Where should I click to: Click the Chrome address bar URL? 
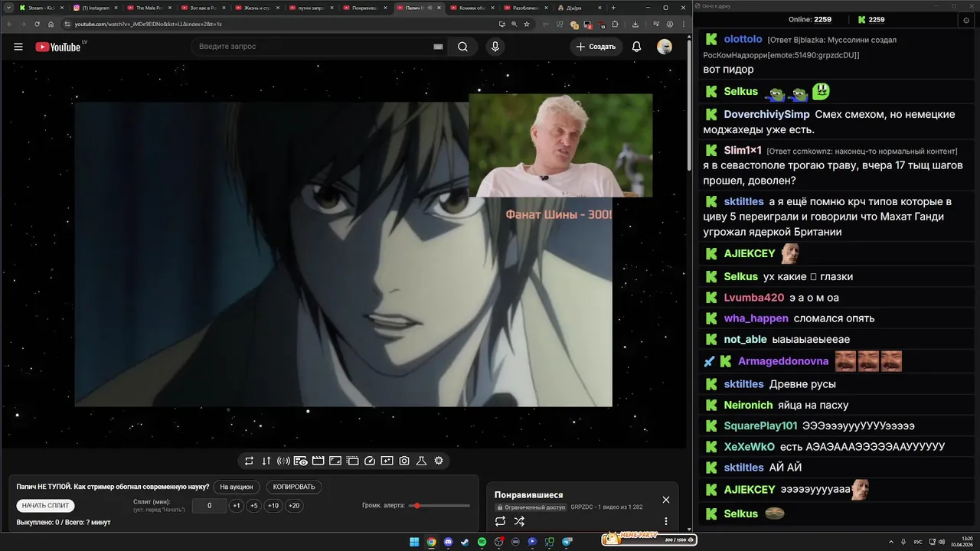pyautogui.click(x=149, y=24)
